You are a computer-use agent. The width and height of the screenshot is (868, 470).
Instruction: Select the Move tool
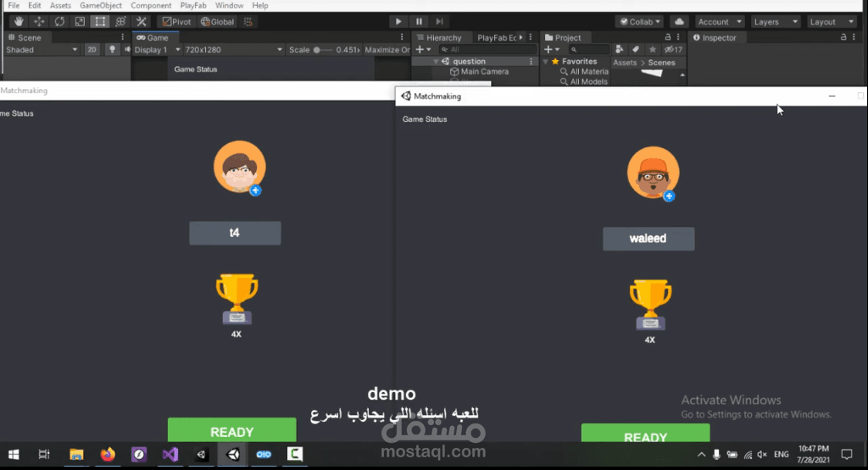[x=39, y=21]
